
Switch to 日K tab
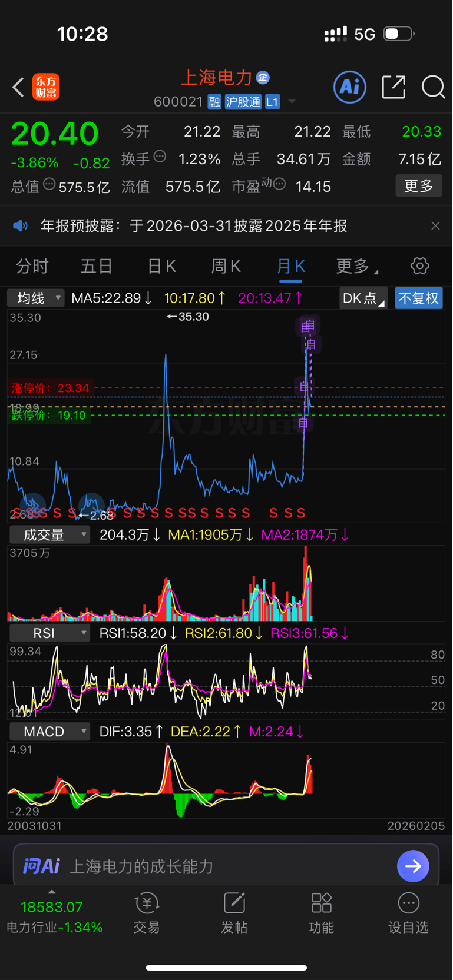(x=161, y=266)
